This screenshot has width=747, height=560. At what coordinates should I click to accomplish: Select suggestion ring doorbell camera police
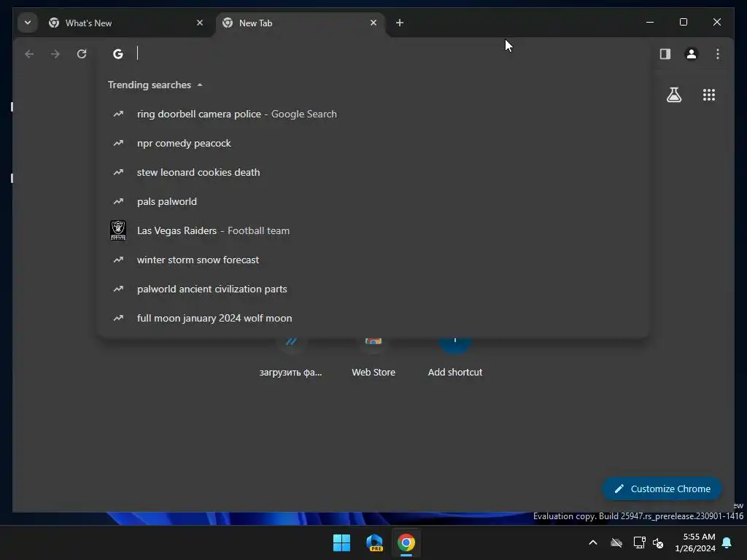point(373,114)
